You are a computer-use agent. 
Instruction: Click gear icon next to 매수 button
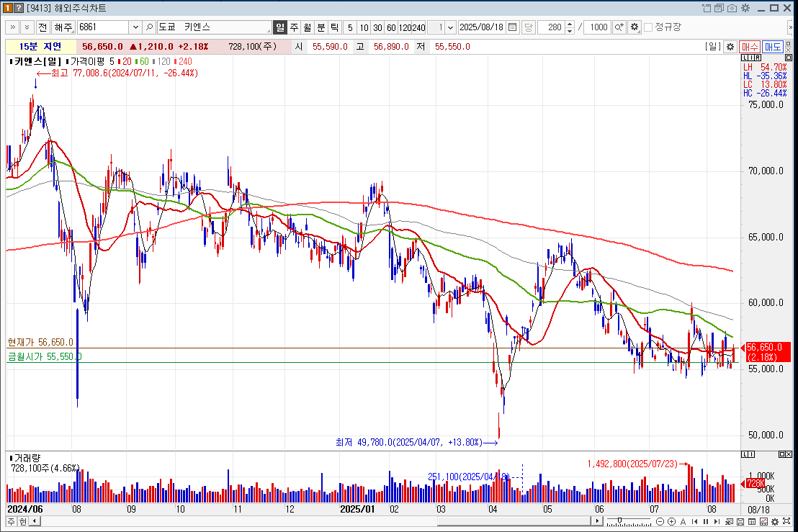[730, 46]
